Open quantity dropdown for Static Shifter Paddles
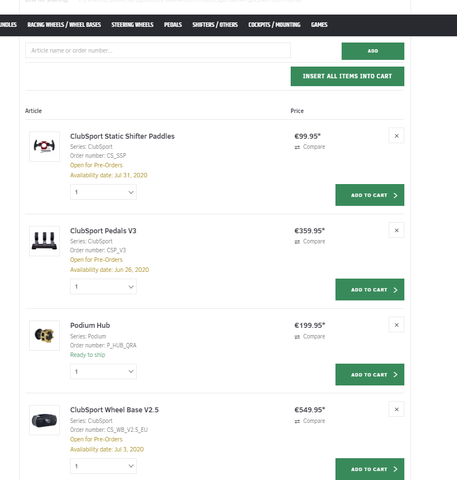This screenshot has height=480, width=457. [x=103, y=192]
